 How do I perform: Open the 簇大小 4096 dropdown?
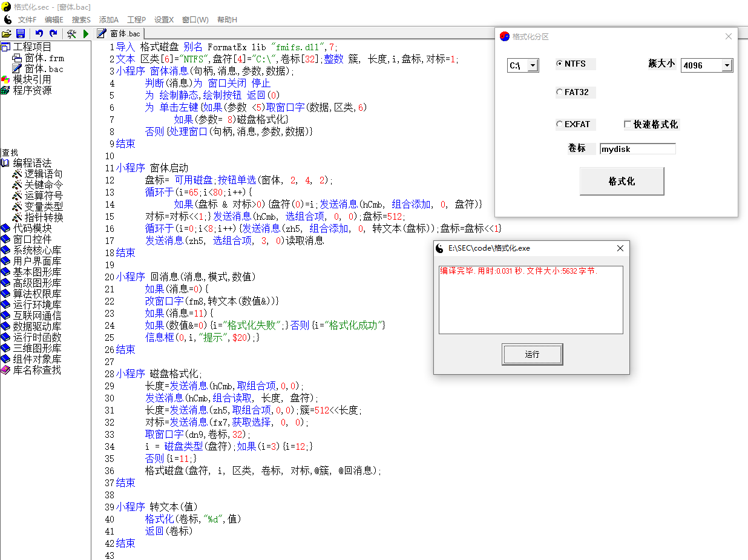click(x=727, y=65)
